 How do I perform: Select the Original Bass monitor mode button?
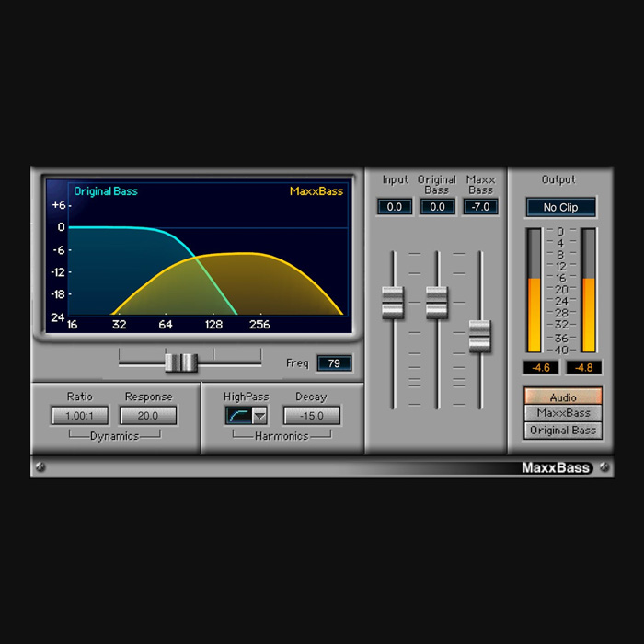tap(563, 431)
